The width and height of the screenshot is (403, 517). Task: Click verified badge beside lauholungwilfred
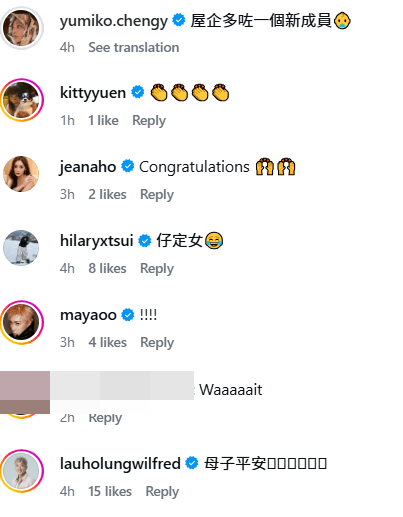[x=192, y=463]
